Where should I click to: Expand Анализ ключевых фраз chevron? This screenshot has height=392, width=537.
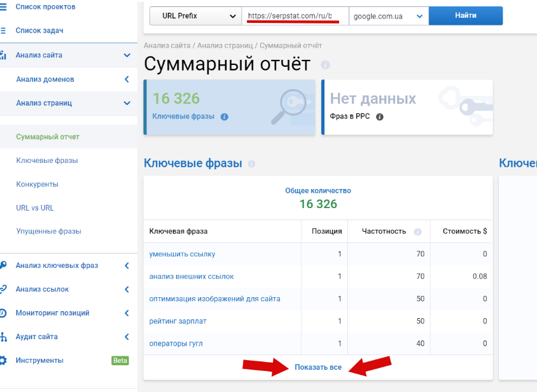point(127,265)
